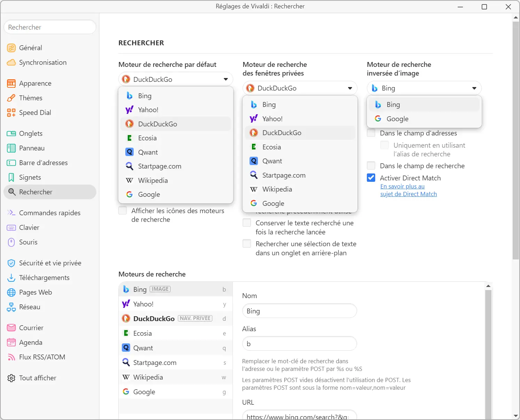Click the Tout afficher gear icon

(11, 378)
